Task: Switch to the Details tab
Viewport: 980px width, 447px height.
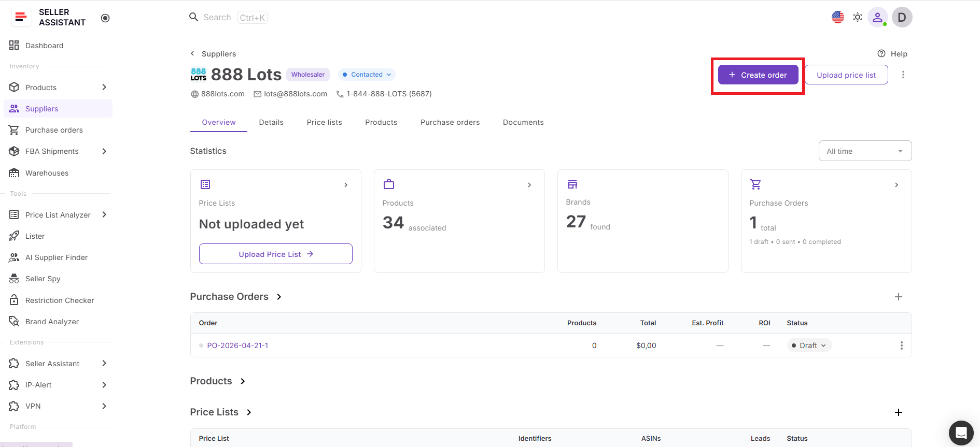Action: click(271, 122)
